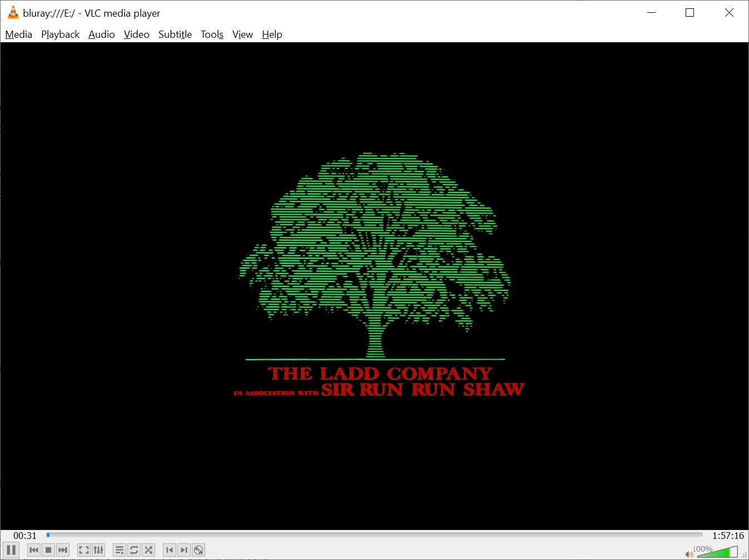
Task: Go to previous chapter
Action: (x=170, y=550)
